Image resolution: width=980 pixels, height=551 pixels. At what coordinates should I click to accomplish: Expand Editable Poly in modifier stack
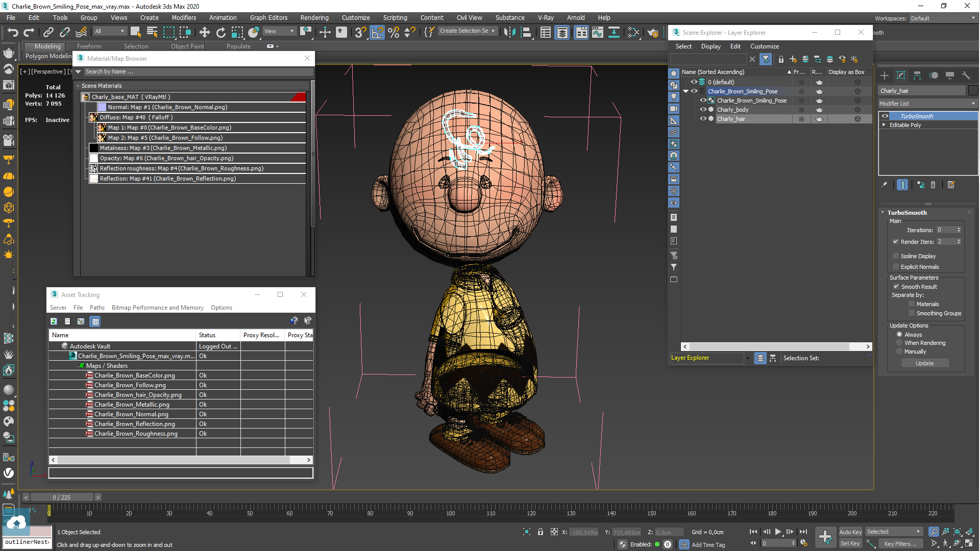tap(884, 125)
